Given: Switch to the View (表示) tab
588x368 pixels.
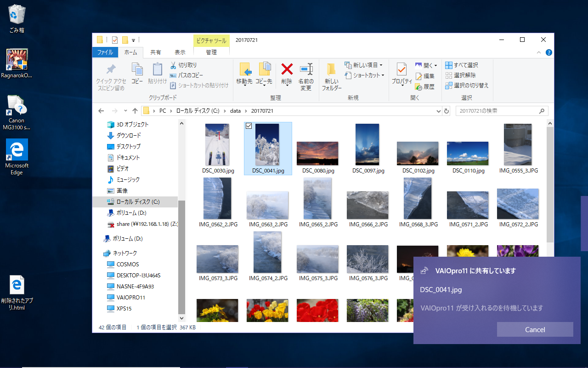Looking at the screenshot, I should pyautogui.click(x=180, y=52).
